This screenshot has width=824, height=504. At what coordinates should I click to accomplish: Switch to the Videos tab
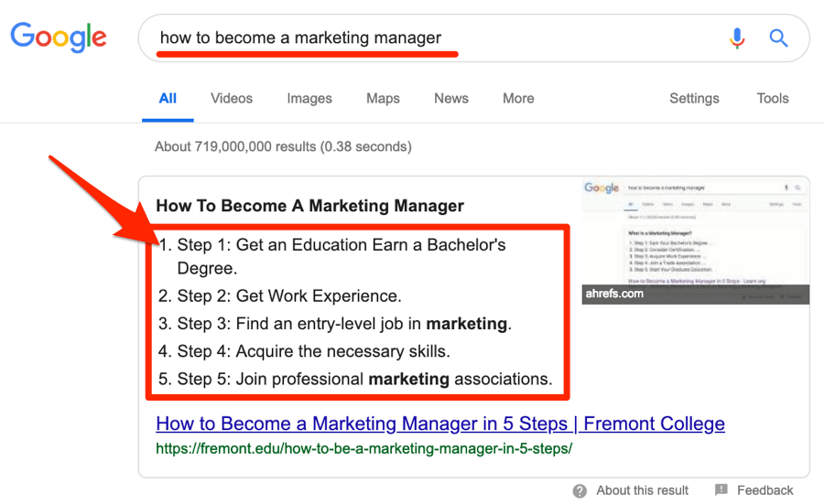pyautogui.click(x=232, y=99)
